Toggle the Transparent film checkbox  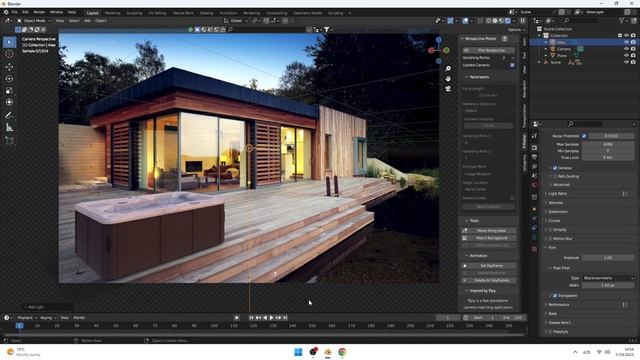point(555,296)
